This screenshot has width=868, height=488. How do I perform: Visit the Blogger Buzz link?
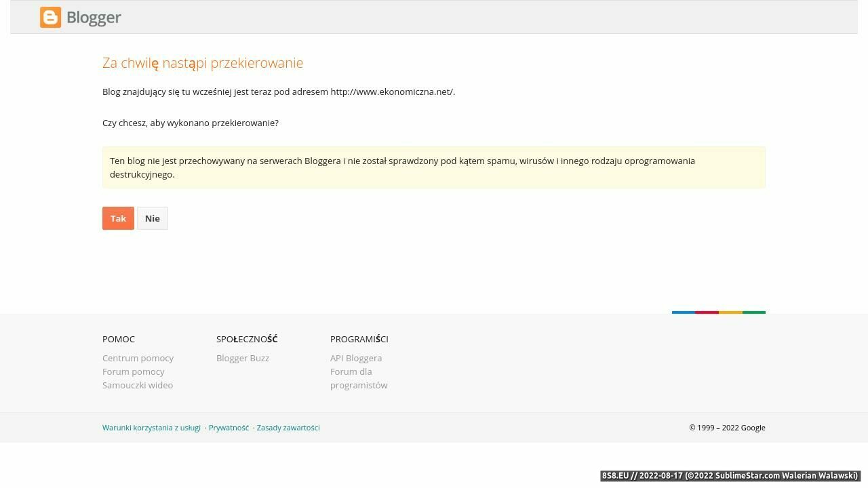click(243, 358)
